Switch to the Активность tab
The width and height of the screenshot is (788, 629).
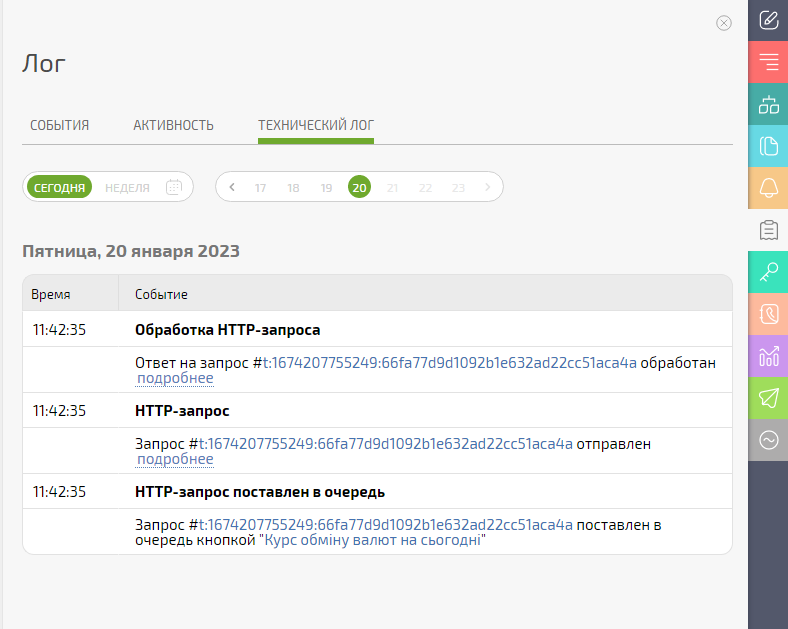click(173, 125)
